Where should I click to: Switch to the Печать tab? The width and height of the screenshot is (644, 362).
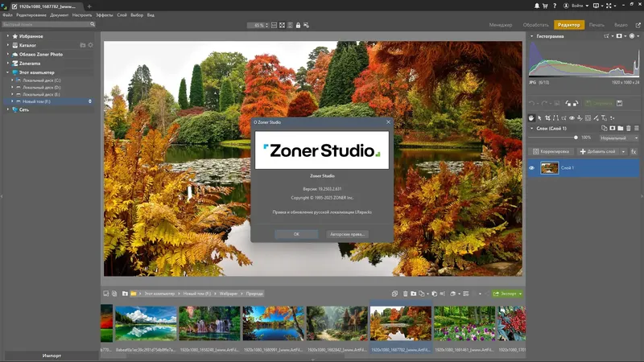coord(597,25)
